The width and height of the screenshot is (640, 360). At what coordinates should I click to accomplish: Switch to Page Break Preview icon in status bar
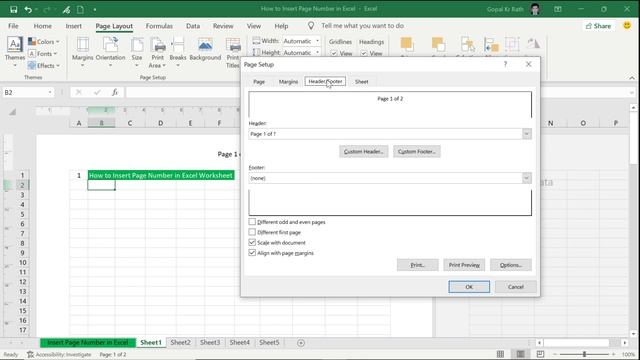tap(540, 354)
